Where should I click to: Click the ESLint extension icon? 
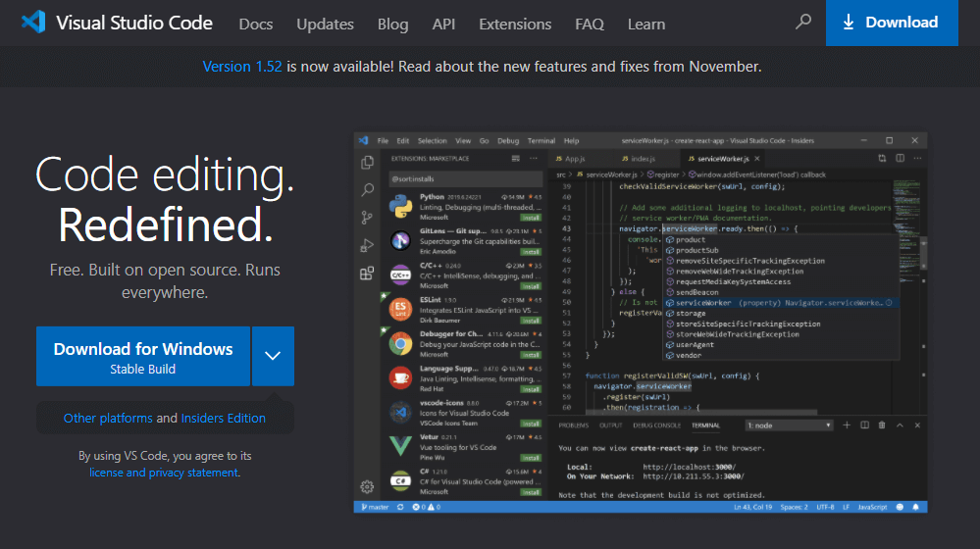(400, 309)
